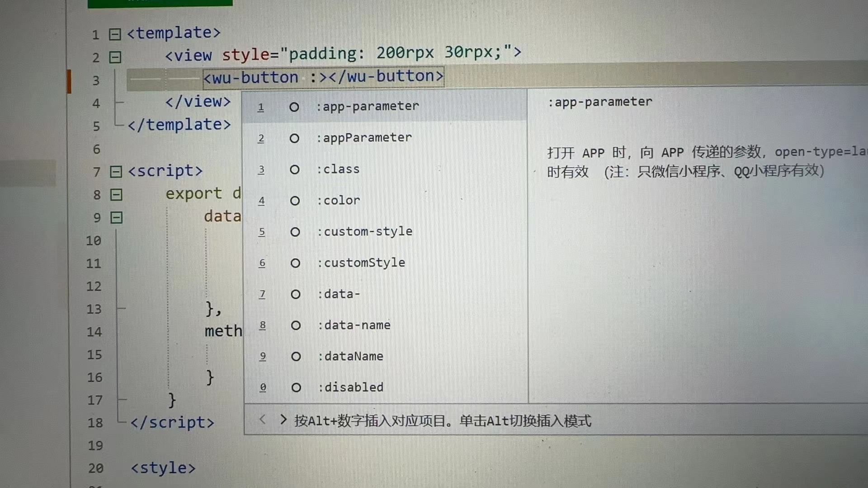This screenshot has height=488, width=868.
Task: Go to next page of suggestions
Action: [283, 419]
